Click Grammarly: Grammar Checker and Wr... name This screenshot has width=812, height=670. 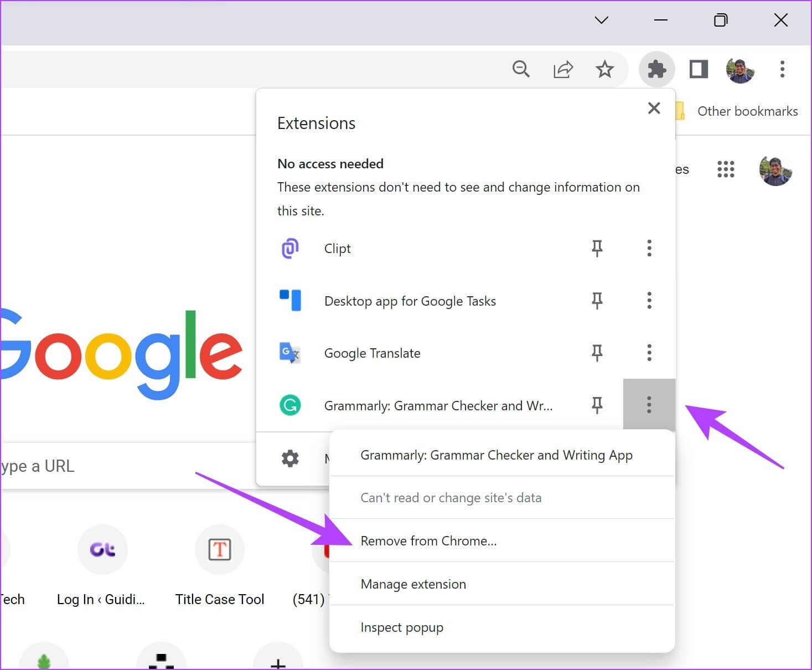click(438, 406)
